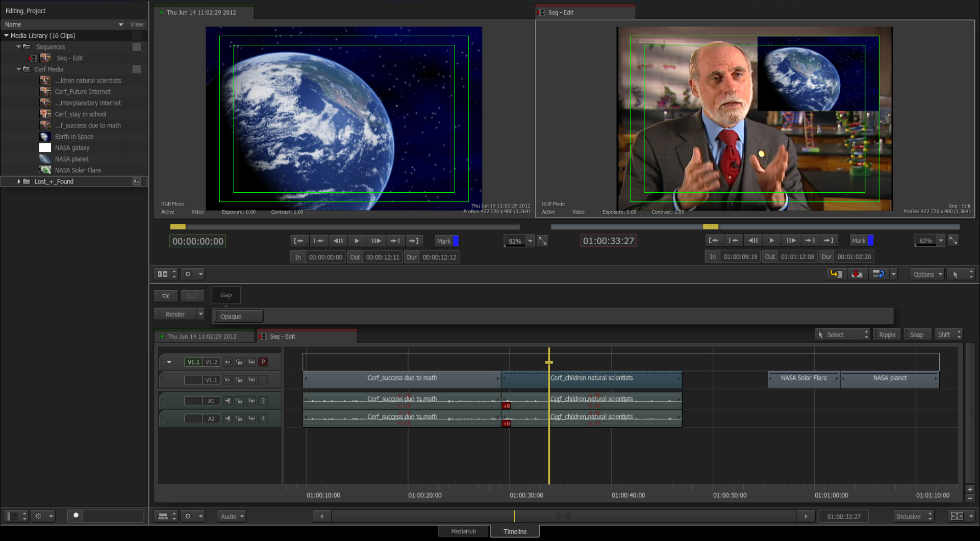The height and width of the screenshot is (541, 980).
Task: Go to in point in record viewer
Action: 714,240
